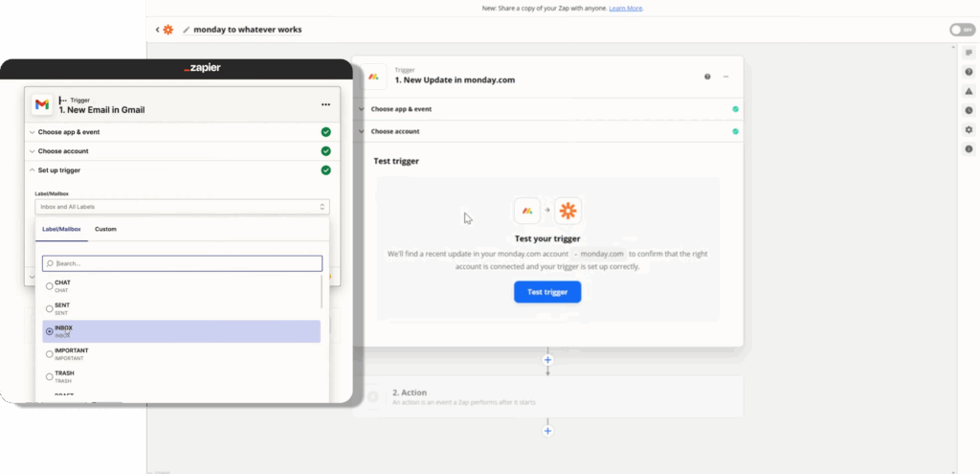980x474 pixels.
Task: Click the Test trigger button
Action: pos(547,292)
